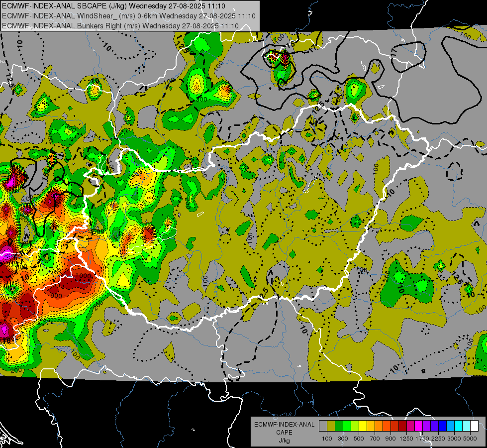Click the 500 tick label in legend
The width and height of the screenshot is (487, 448).
(x=359, y=439)
